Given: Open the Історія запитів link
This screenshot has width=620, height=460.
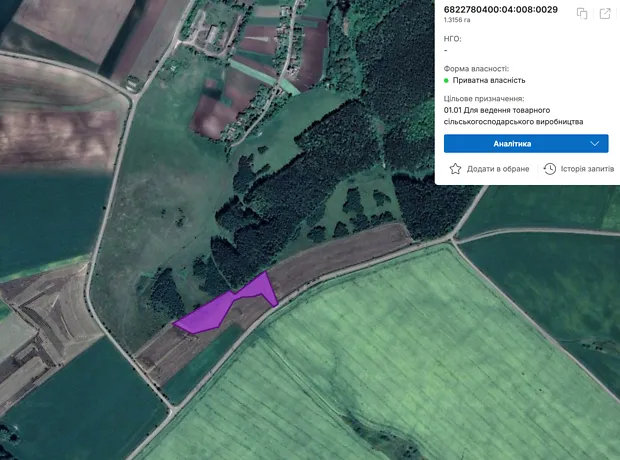Looking at the screenshot, I should tap(587, 169).
